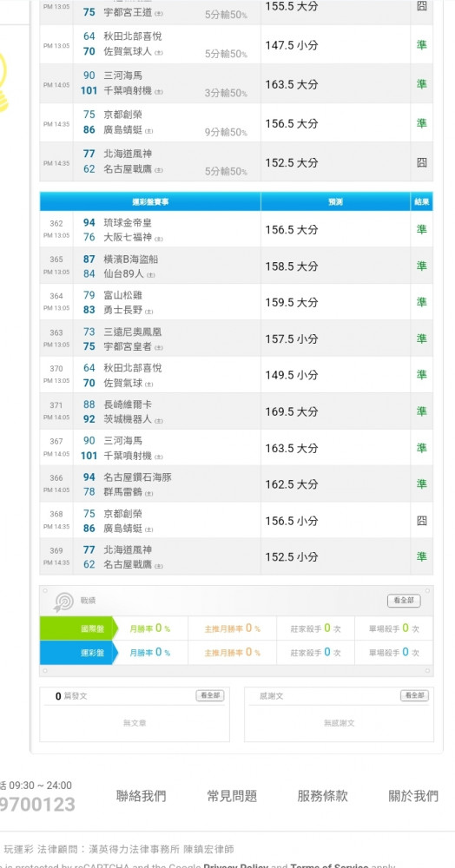Open the 聯絡我們 footer link

tap(142, 796)
